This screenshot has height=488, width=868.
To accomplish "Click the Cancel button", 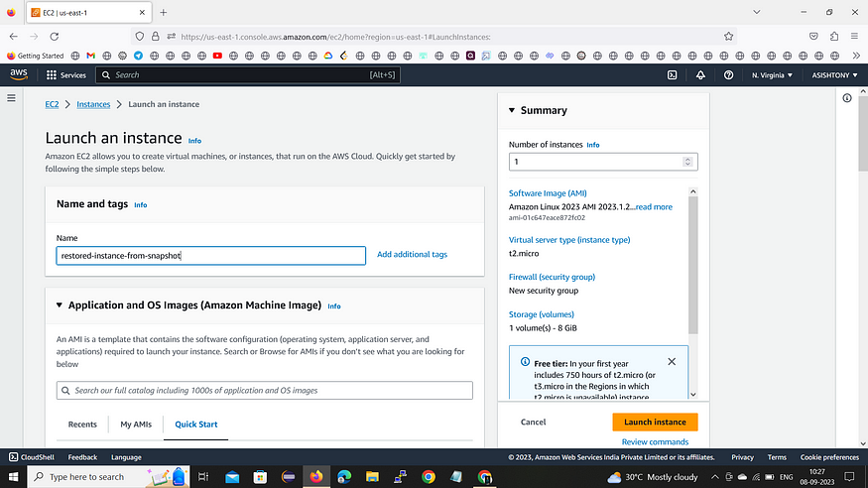I will tap(533, 422).
